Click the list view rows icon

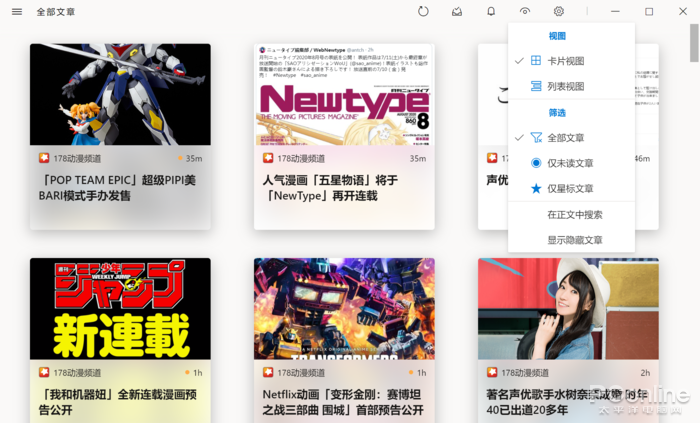pos(536,86)
